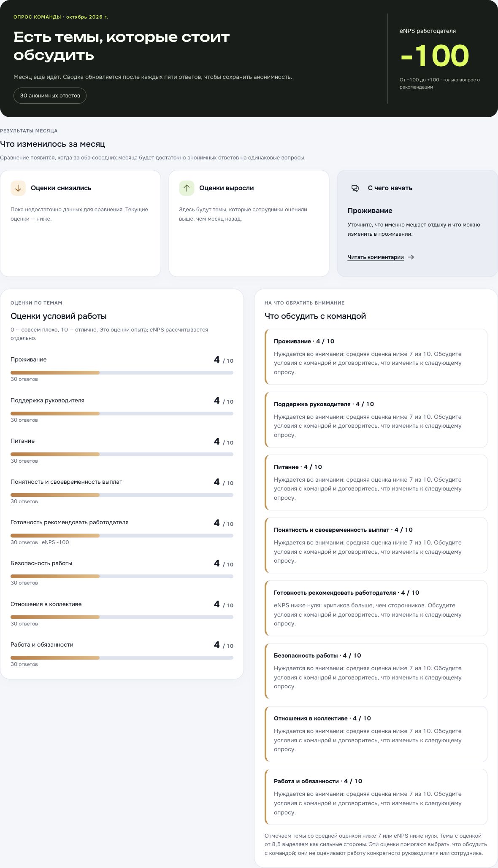Open the Читать комментарии link
The height and width of the screenshot is (868, 498).
376,257
